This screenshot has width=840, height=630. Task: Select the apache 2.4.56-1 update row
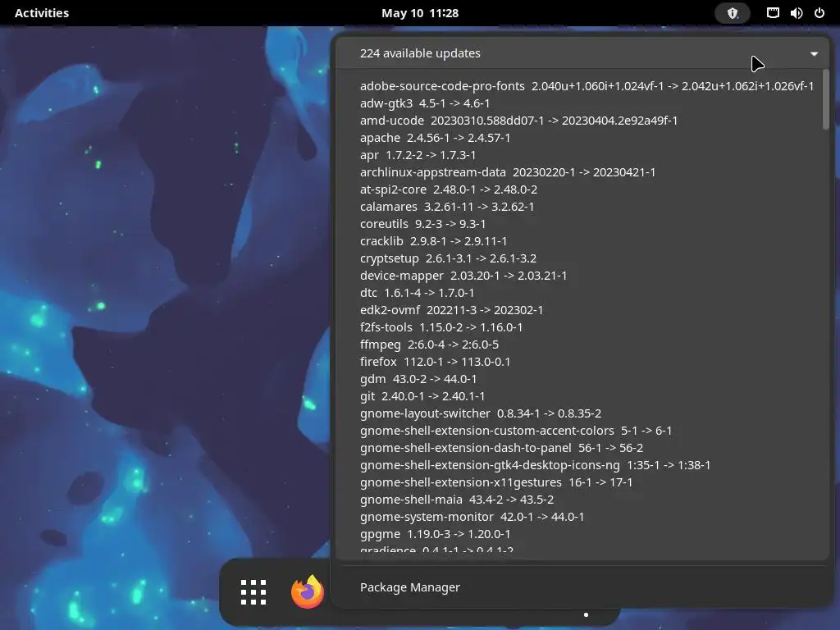(x=435, y=138)
